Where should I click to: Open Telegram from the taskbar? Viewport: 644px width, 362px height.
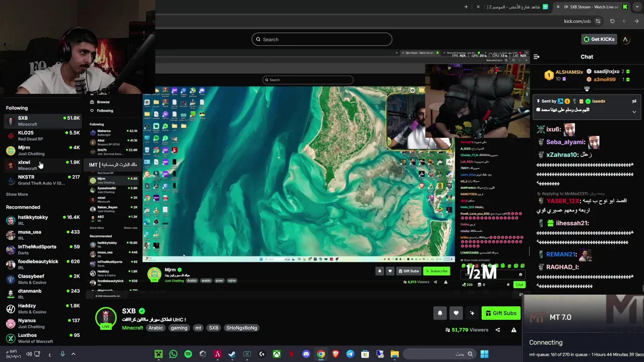[x=350, y=354]
